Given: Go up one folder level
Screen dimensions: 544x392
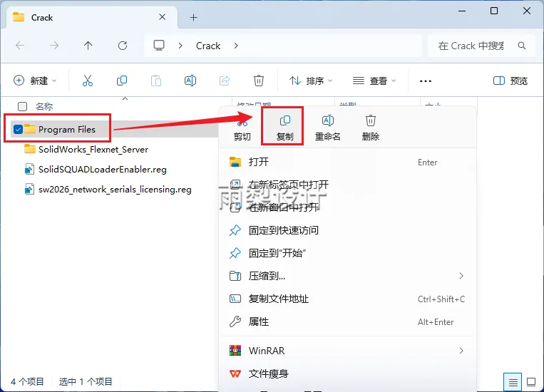Looking at the screenshot, I should click(x=88, y=46).
